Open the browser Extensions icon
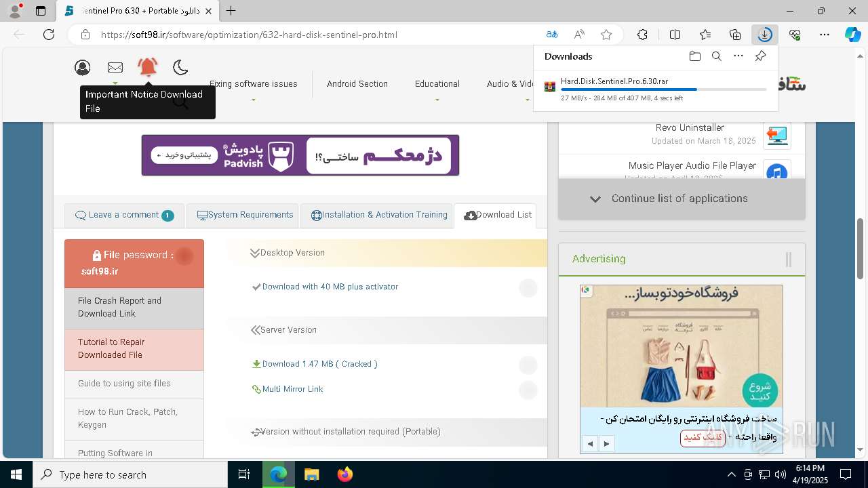The image size is (868, 488). pyautogui.click(x=642, y=35)
